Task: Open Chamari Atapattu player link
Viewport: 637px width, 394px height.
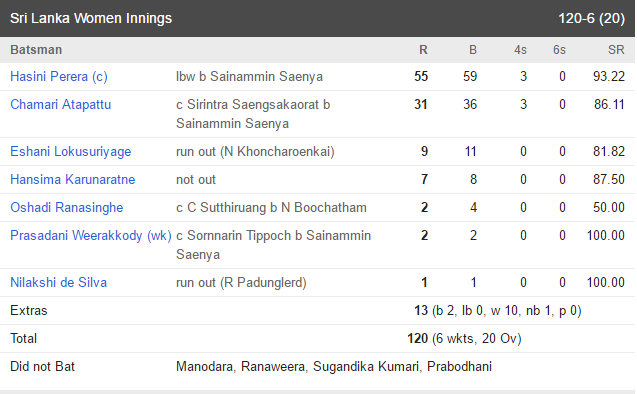Action: click(61, 104)
